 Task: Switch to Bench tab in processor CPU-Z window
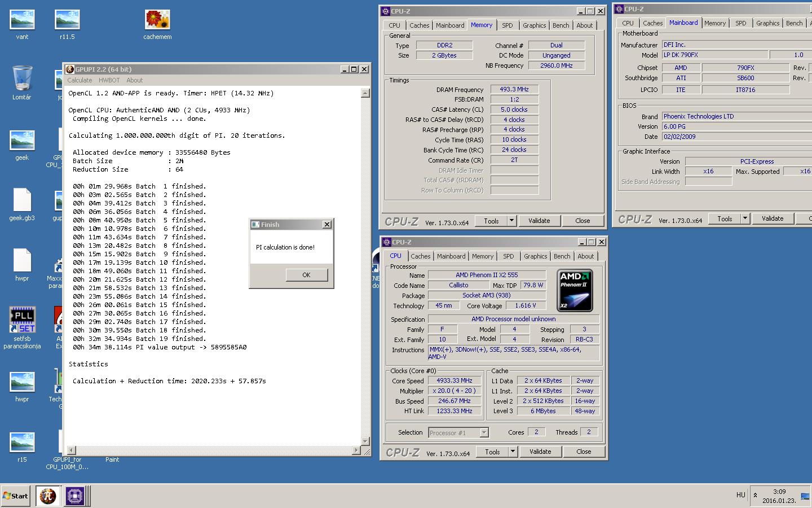point(562,256)
